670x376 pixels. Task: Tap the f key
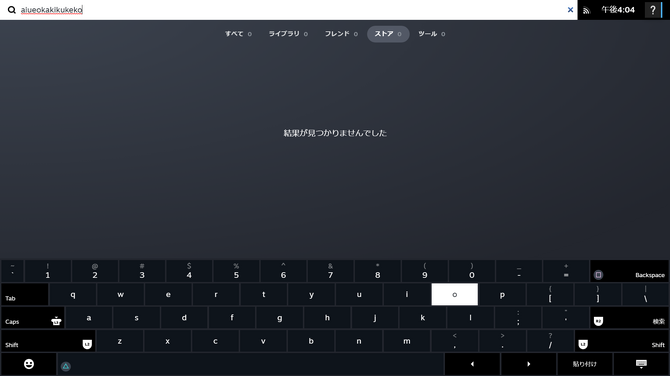232,318
